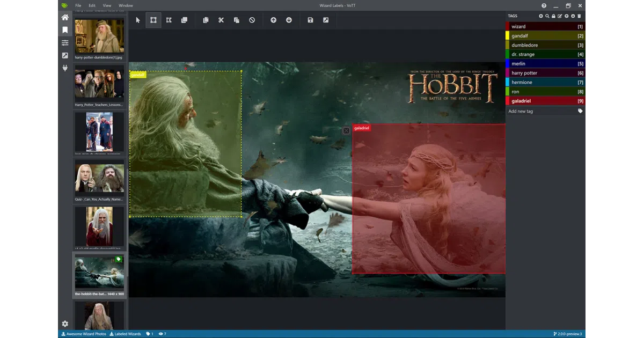This screenshot has height=338, width=644.
Task: Click the search tags magnifier icon
Action: click(x=547, y=16)
